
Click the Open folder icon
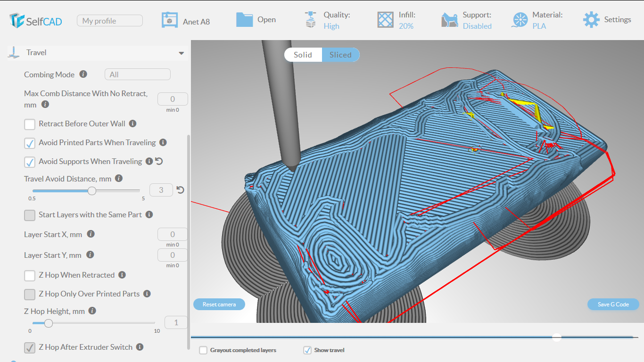pos(244,19)
